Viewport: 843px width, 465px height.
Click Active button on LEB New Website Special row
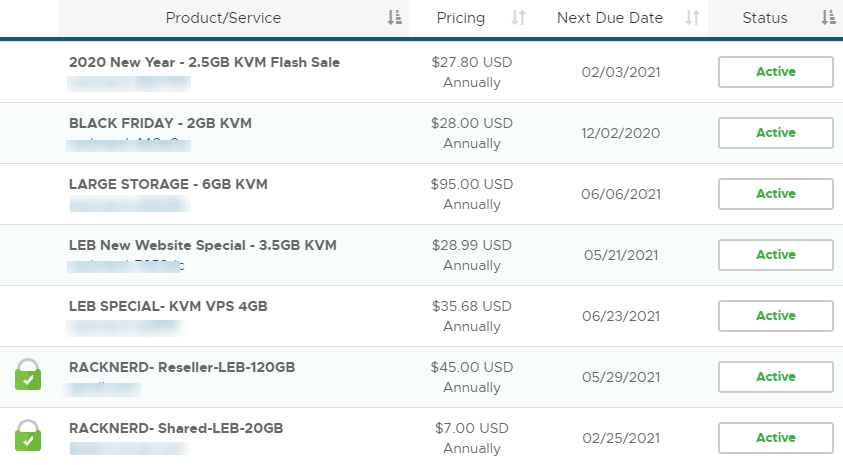pyautogui.click(x=776, y=255)
